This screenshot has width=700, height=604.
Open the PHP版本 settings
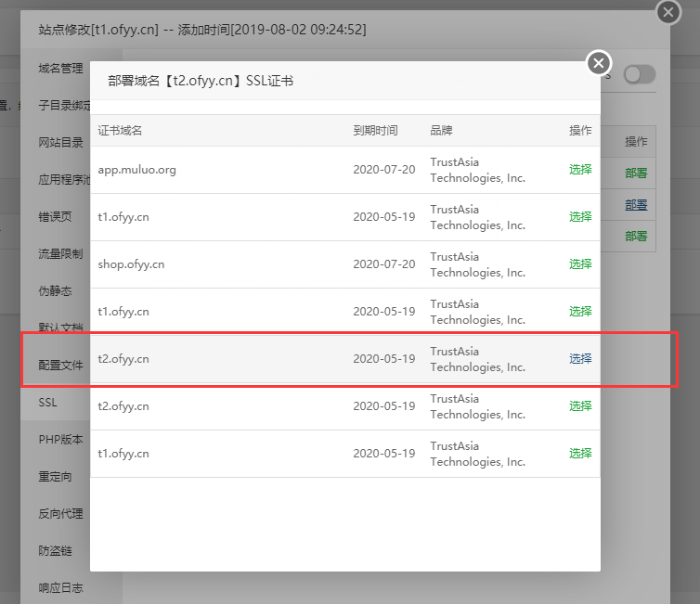point(60,440)
